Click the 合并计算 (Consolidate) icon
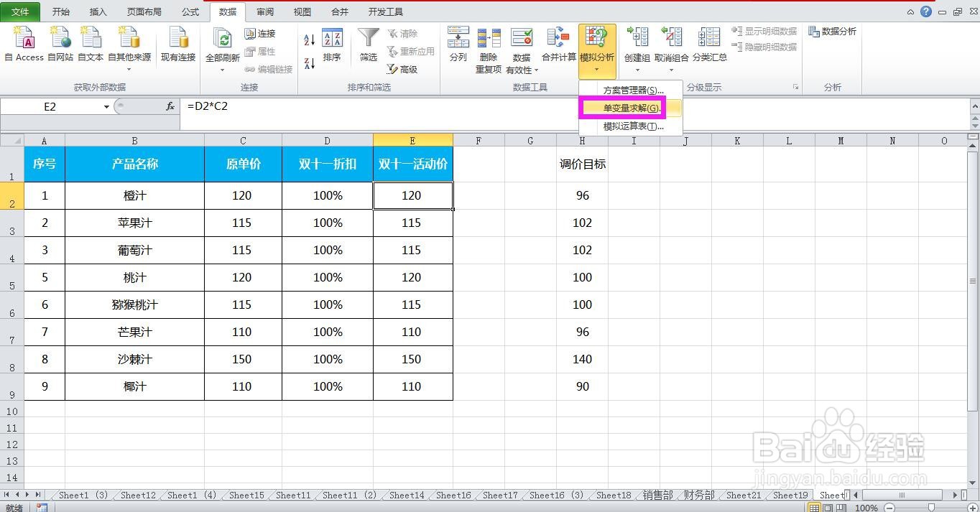This screenshot has width=980, height=512. 558,43
